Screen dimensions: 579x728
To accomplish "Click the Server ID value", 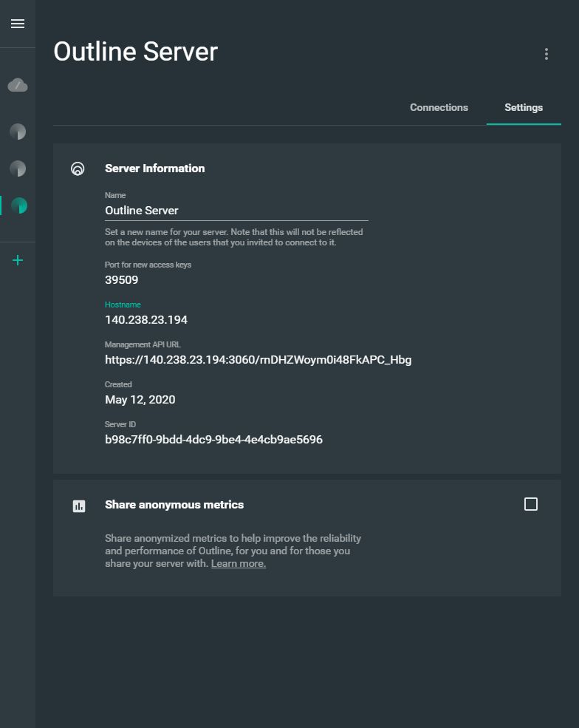I will pos(213,440).
